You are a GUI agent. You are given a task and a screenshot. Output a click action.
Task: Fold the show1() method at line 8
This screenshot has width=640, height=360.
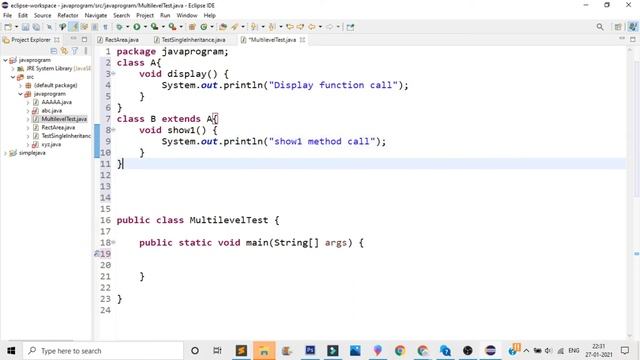[113, 130]
